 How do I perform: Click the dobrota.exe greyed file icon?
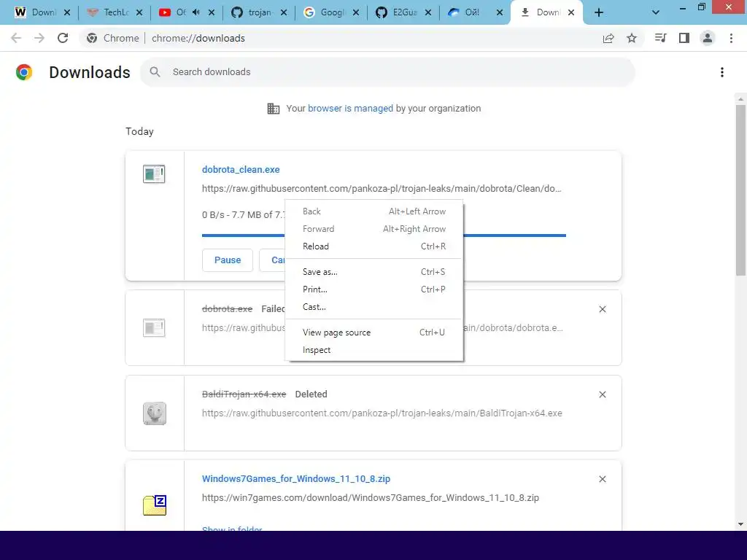[154, 327]
